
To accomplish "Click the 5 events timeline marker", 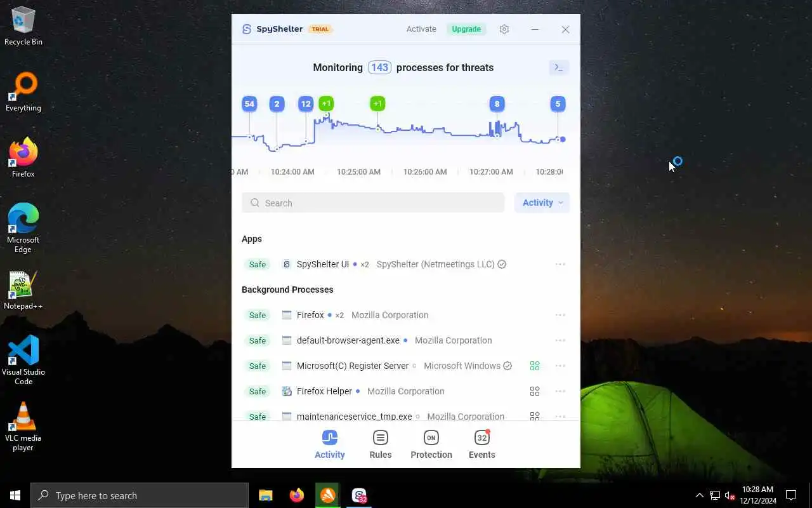I will point(558,104).
